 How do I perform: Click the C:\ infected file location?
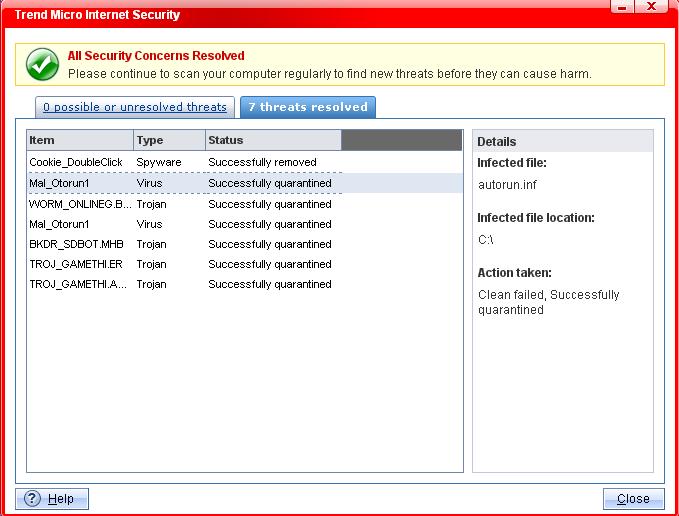(x=485, y=239)
